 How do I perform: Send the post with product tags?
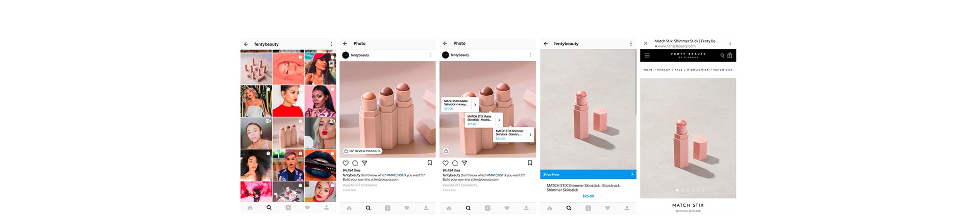(464, 163)
